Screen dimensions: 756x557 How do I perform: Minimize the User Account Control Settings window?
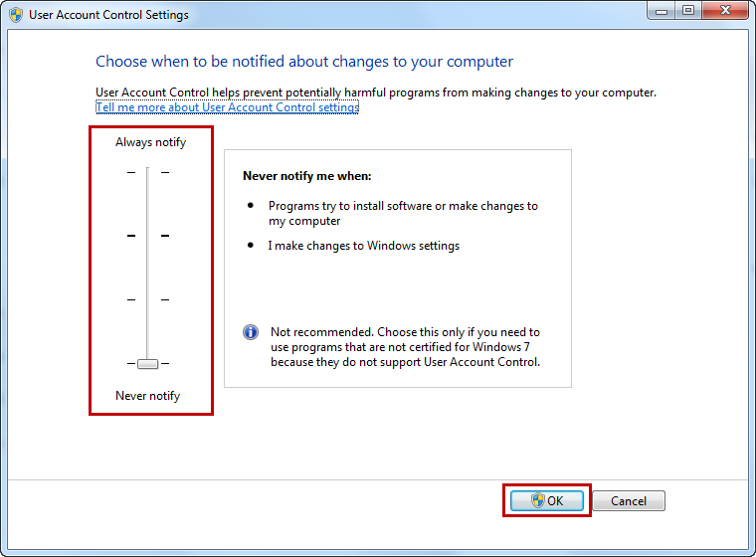point(661,11)
